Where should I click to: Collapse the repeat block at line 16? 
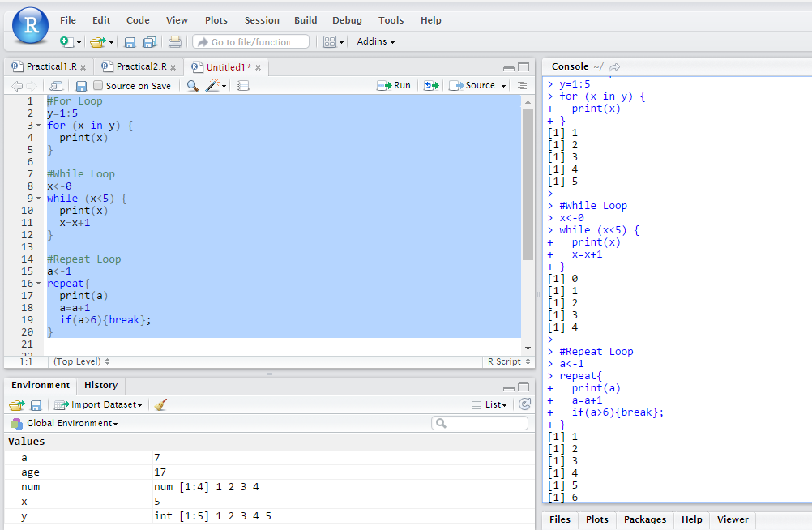click(x=37, y=283)
